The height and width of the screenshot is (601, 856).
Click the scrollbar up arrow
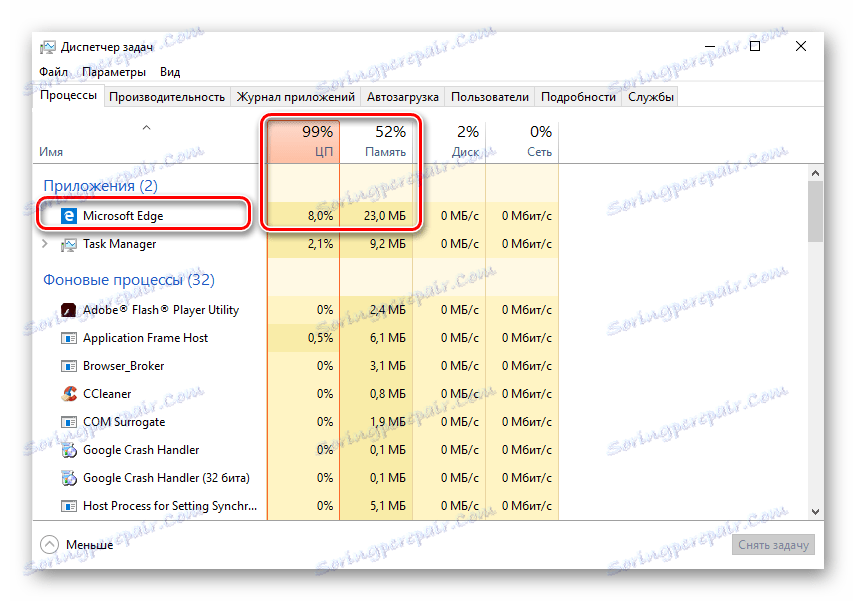[x=816, y=173]
